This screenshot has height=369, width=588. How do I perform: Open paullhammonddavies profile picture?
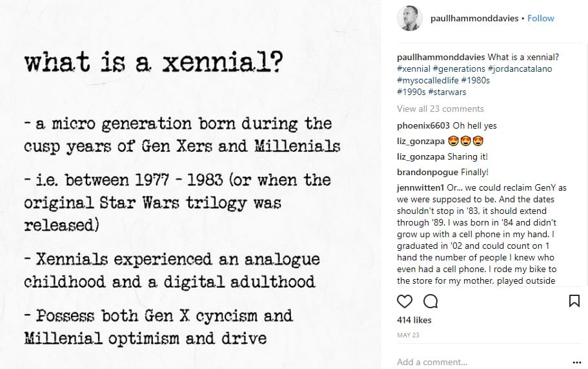point(409,18)
